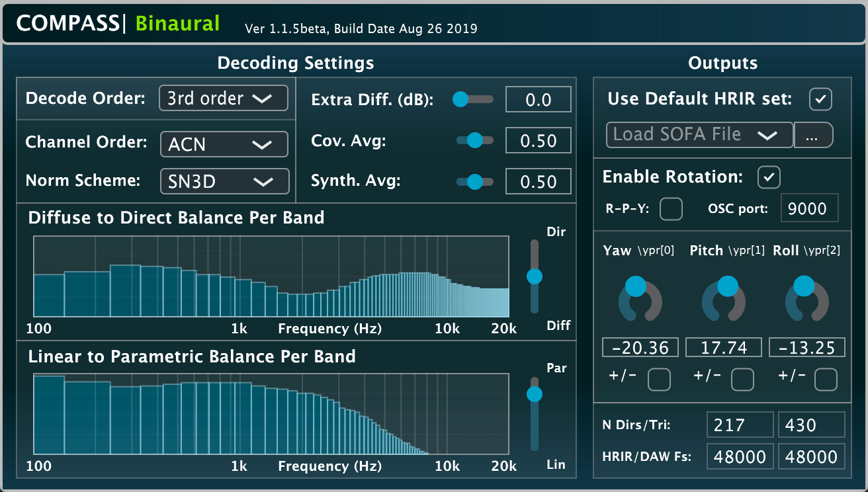
Task: Click the Cov. Avg slider handle
Action: tap(474, 140)
